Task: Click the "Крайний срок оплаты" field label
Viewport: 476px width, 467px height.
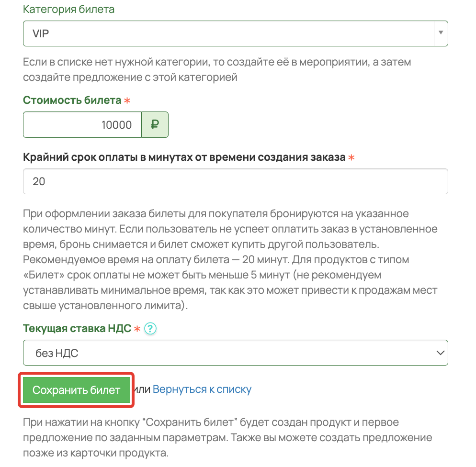Action: tap(184, 157)
